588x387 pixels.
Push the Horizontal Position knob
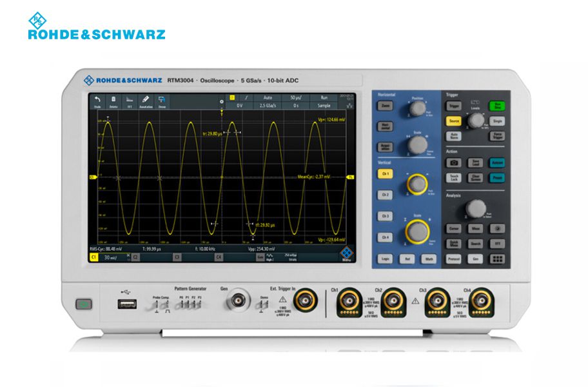(417, 108)
